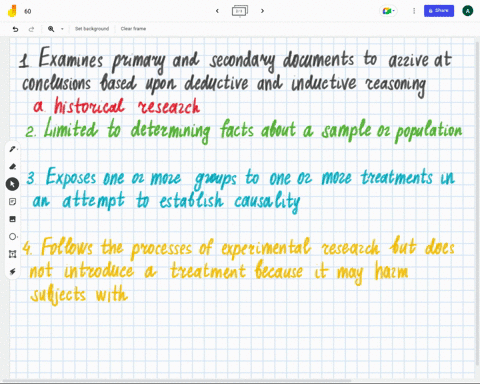Add a sticky note
This screenshot has height=384, width=480.
click(13, 202)
